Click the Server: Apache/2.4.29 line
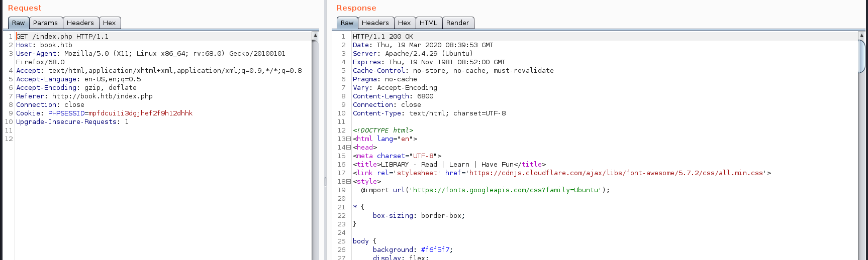The width and height of the screenshot is (868, 260). [413, 54]
